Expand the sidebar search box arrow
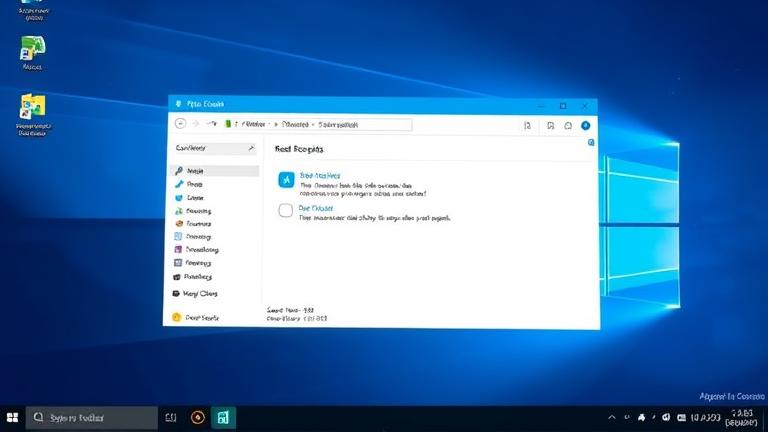Viewport: 768px width, 432px height. tap(251, 148)
